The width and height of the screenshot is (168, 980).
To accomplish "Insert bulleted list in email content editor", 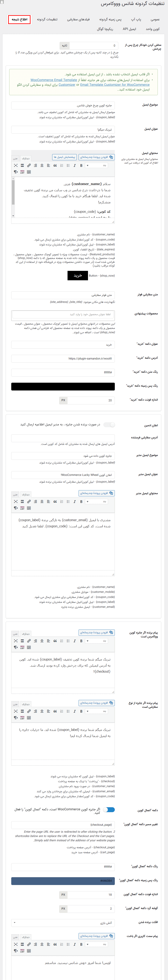I will (68, 166).
